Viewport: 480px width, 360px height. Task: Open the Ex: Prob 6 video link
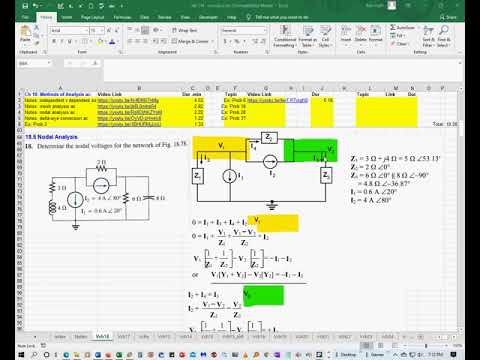pyautogui.click(x=277, y=100)
